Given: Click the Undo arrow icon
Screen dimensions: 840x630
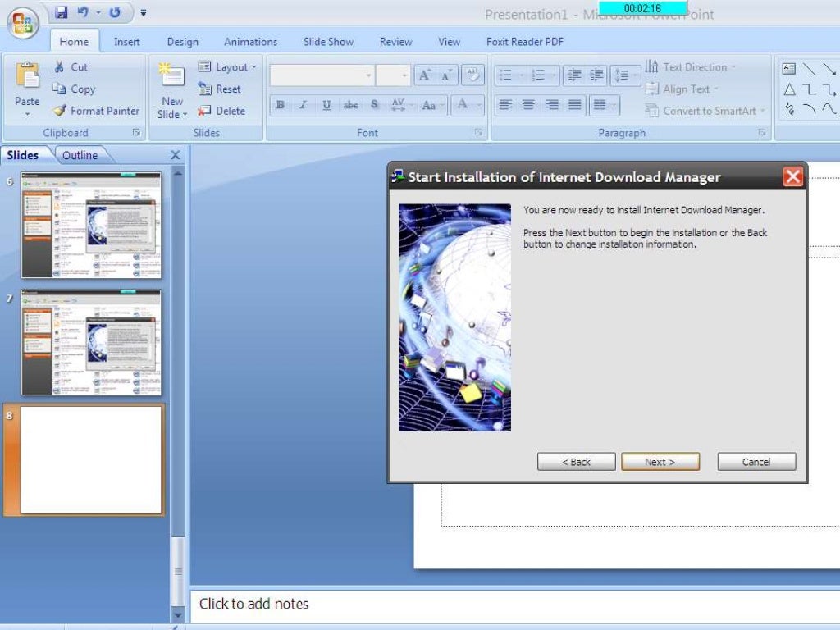Looking at the screenshot, I should click(x=84, y=13).
